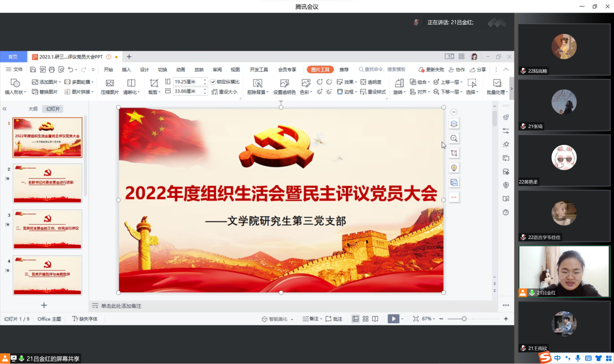Open the Insert (插入) ribbon tab
The height and width of the screenshot is (364, 614).
pyautogui.click(x=126, y=70)
